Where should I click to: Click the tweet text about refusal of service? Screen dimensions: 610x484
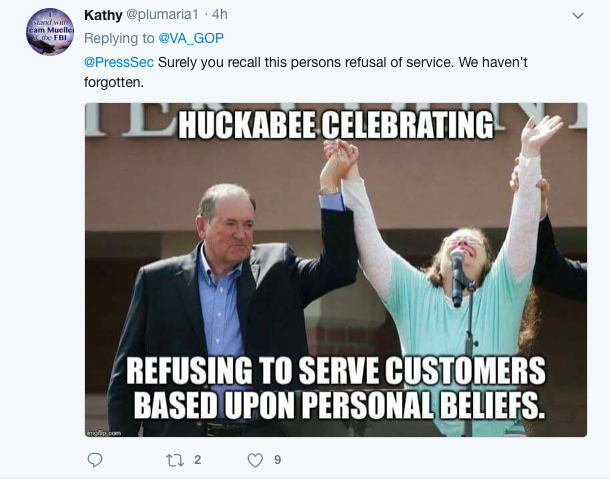[340, 63]
